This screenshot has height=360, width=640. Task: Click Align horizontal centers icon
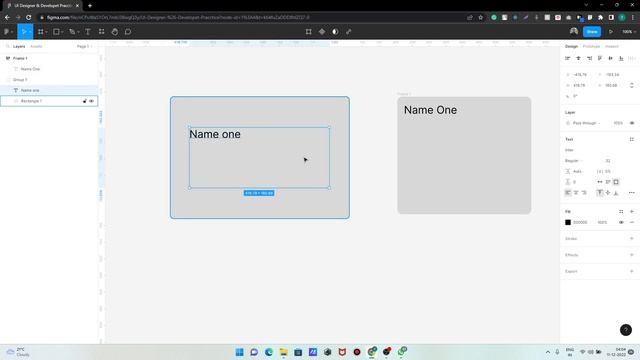coord(578,58)
